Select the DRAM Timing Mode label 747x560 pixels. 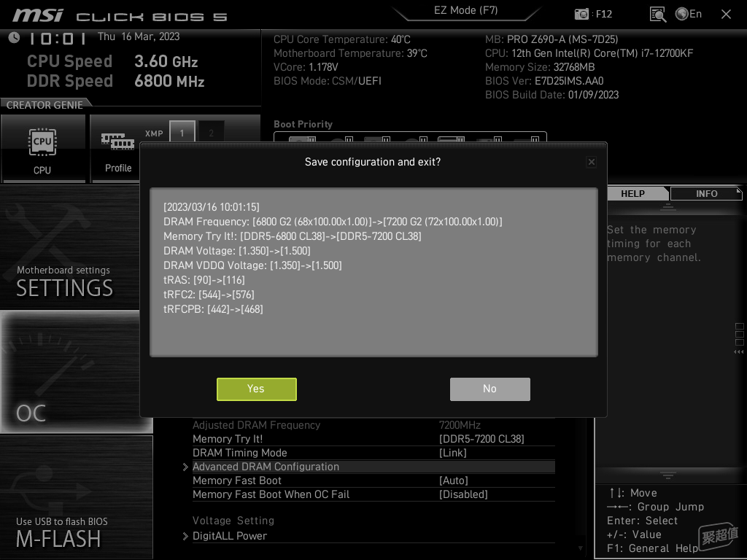[x=239, y=453]
